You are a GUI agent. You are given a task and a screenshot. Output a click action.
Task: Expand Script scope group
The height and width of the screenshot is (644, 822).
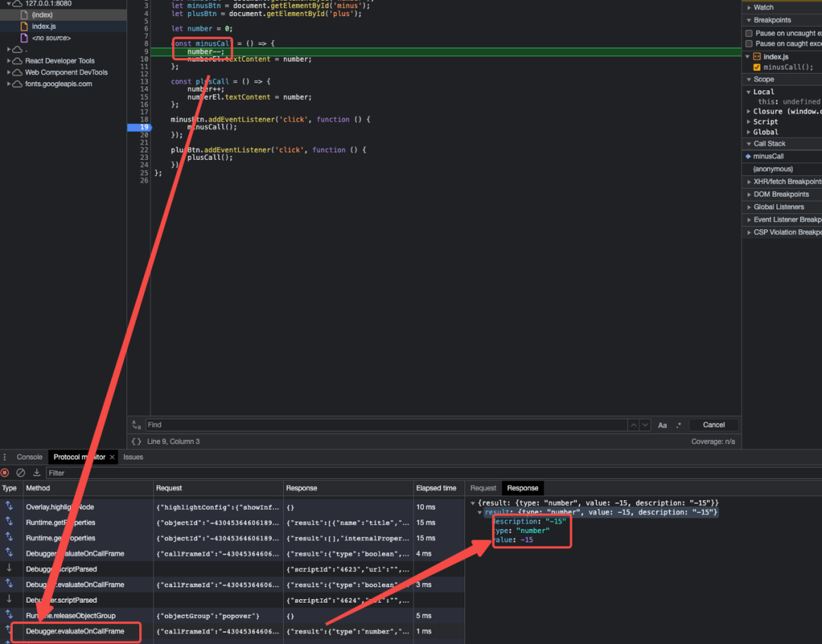click(x=749, y=122)
